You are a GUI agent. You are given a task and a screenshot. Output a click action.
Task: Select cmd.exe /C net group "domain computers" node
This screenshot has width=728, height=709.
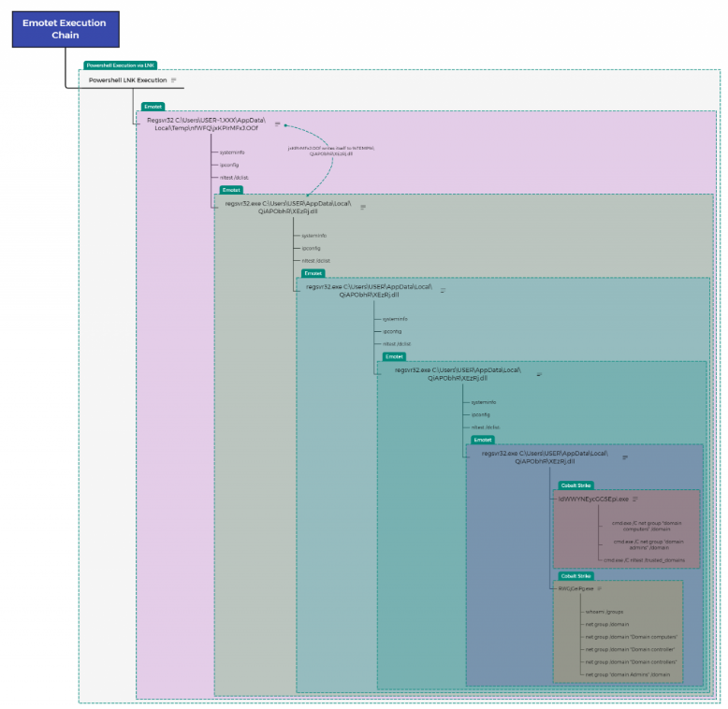tap(647, 527)
